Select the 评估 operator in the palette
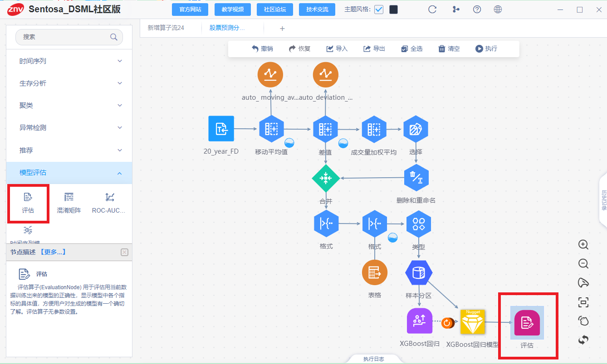Viewport: 607px width, 364px height. [x=28, y=203]
